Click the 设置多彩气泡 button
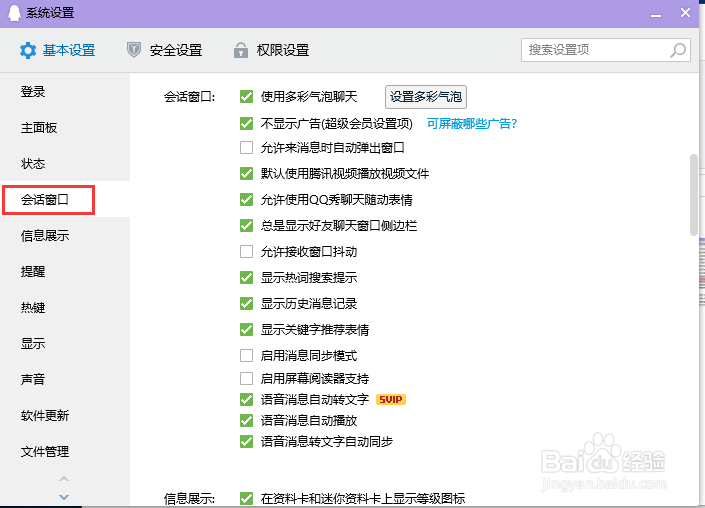The image size is (705, 508). click(426, 97)
